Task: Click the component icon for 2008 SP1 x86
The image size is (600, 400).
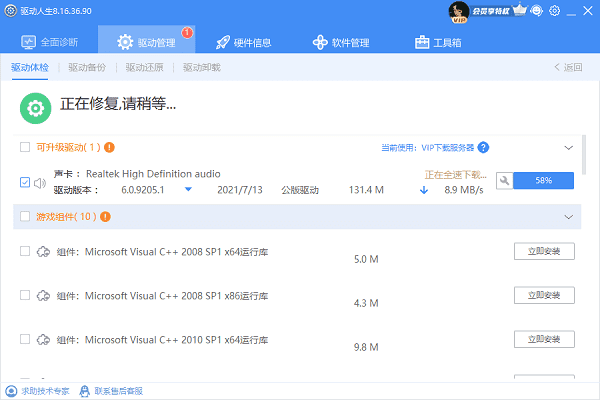Action: tap(43, 296)
